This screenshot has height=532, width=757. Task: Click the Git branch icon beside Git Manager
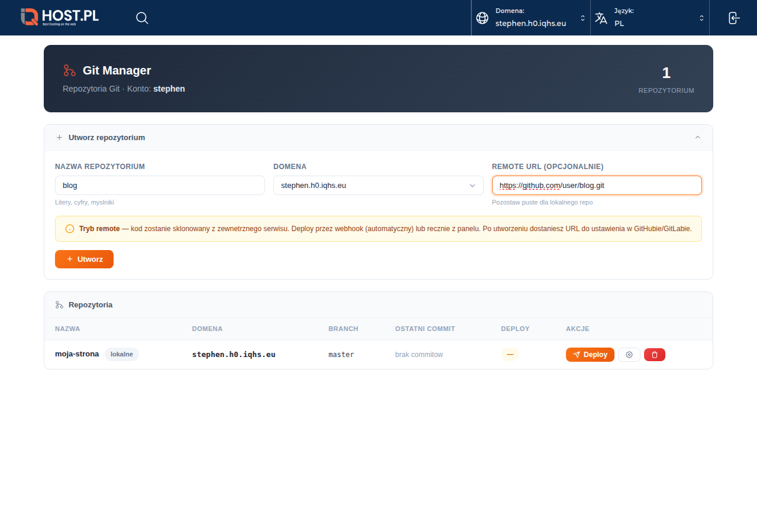(70, 70)
